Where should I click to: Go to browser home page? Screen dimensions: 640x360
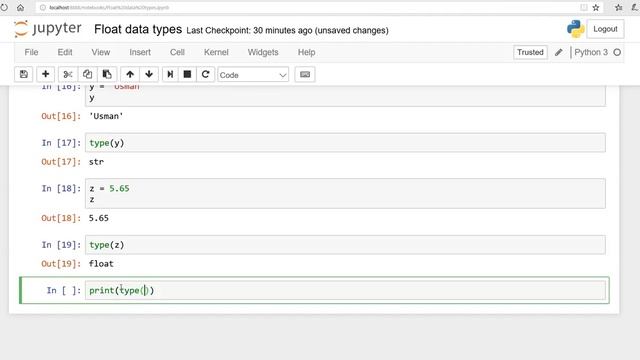click(20, 7)
